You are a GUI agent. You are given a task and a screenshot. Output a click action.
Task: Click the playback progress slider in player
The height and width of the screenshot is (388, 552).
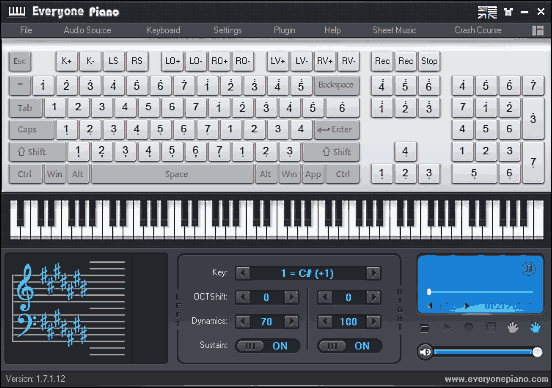coord(480,292)
